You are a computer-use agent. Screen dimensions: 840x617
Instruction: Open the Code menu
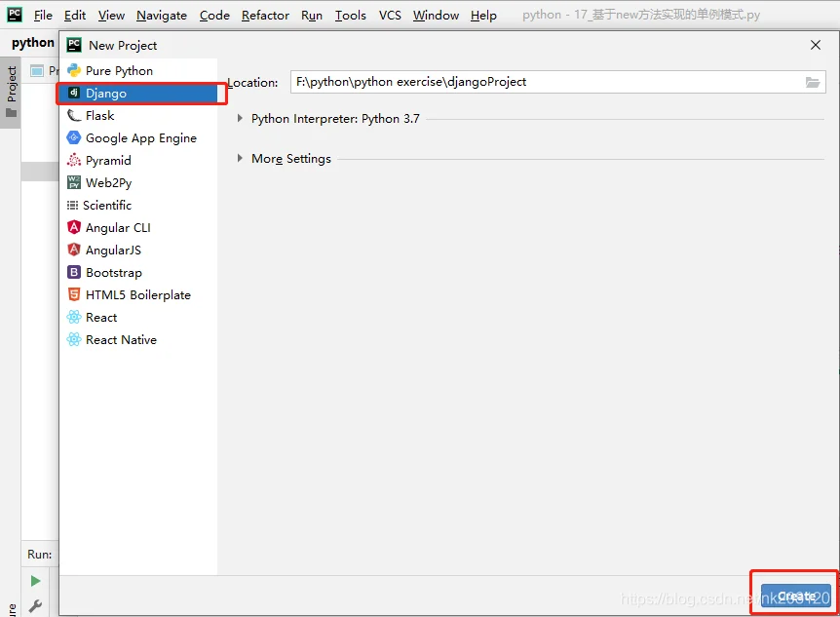coord(214,16)
